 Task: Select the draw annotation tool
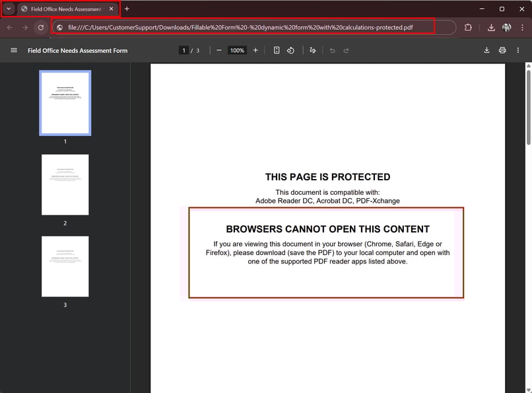[313, 51]
